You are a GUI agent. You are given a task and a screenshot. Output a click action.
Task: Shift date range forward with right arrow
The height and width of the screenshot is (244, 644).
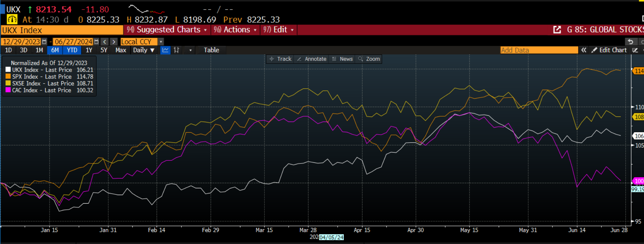click(x=114, y=41)
